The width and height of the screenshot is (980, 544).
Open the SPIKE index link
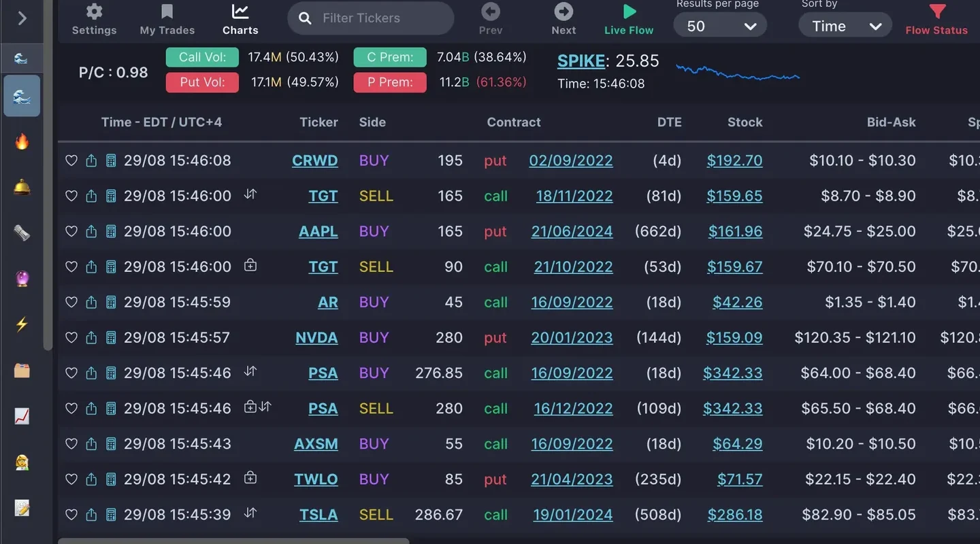coord(581,61)
